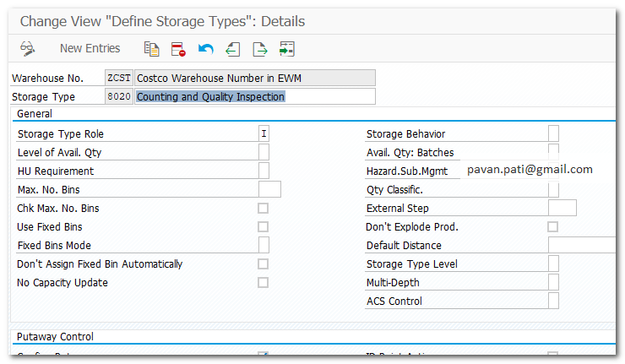
Task: Go to Next Entry icon
Action: [260, 48]
